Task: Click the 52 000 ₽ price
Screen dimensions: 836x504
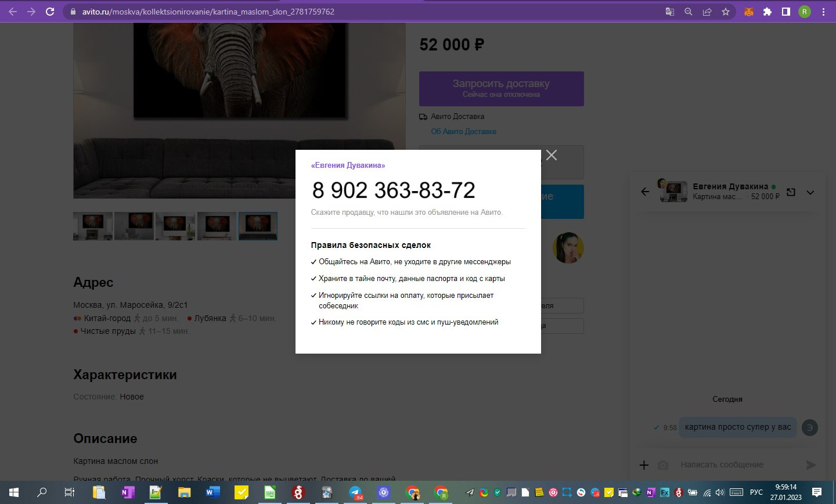Action: [x=452, y=45]
